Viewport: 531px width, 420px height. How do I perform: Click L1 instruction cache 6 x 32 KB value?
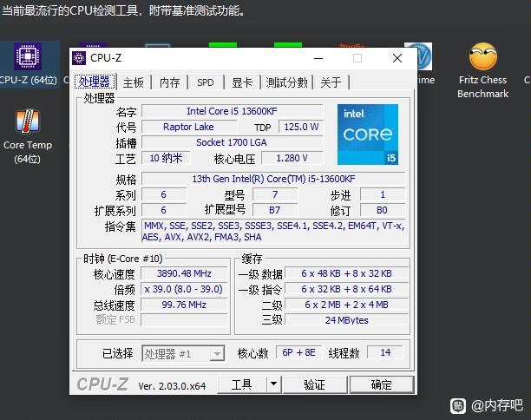coord(347,289)
